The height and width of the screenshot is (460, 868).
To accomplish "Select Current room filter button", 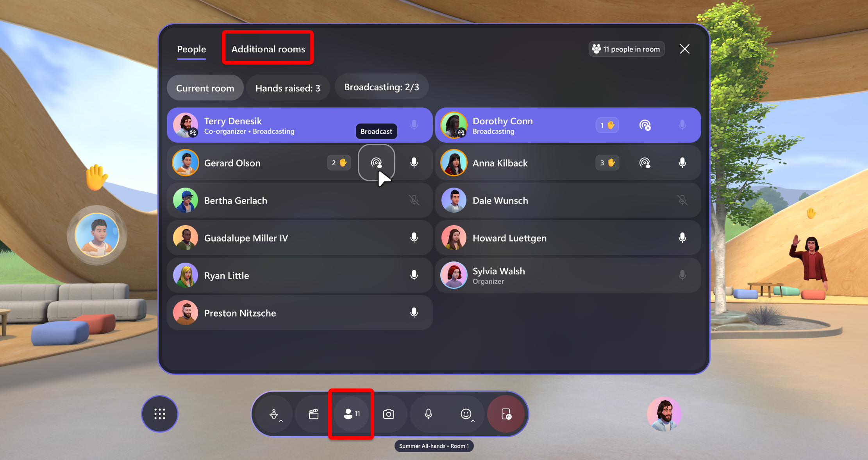I will coord(205,87).
